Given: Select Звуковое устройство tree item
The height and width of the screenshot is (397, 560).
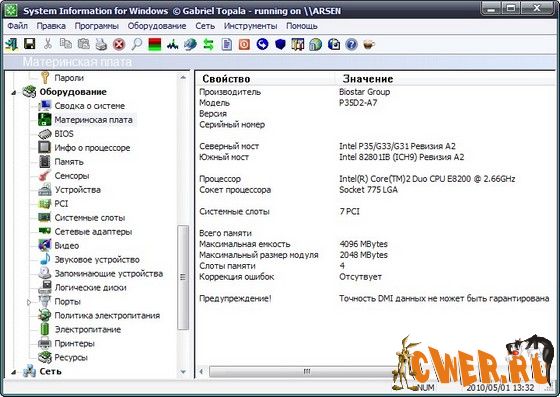Looking at the screenshot, I should click(x=97, y=260).
